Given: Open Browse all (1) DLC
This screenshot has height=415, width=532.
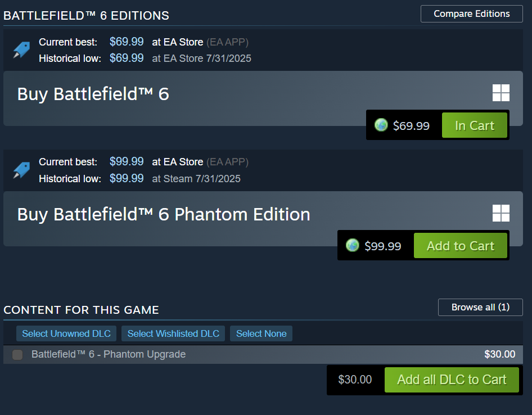Looking at the screenshot, I should [x=480, y=308].
